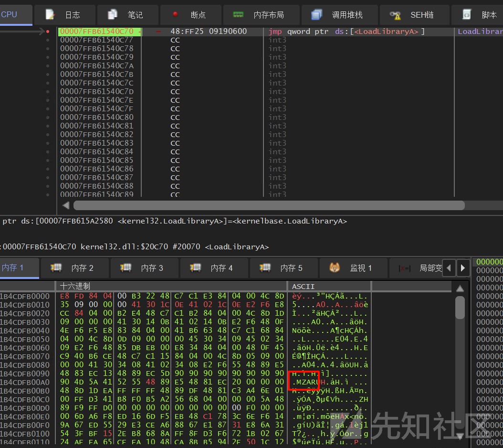This screenshot has height=448, width=503.
Task: Click the disassembly horizontal scrollbar left arrow
Action: click(x=66, y=205)
